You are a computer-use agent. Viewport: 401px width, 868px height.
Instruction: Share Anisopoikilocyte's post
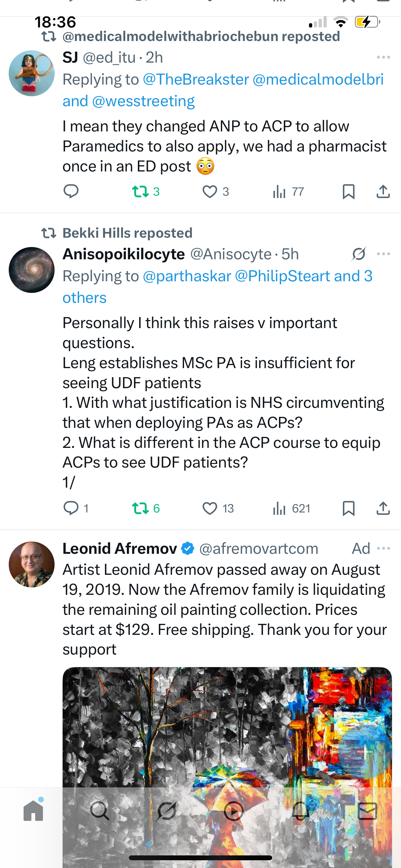pos(383,508)
